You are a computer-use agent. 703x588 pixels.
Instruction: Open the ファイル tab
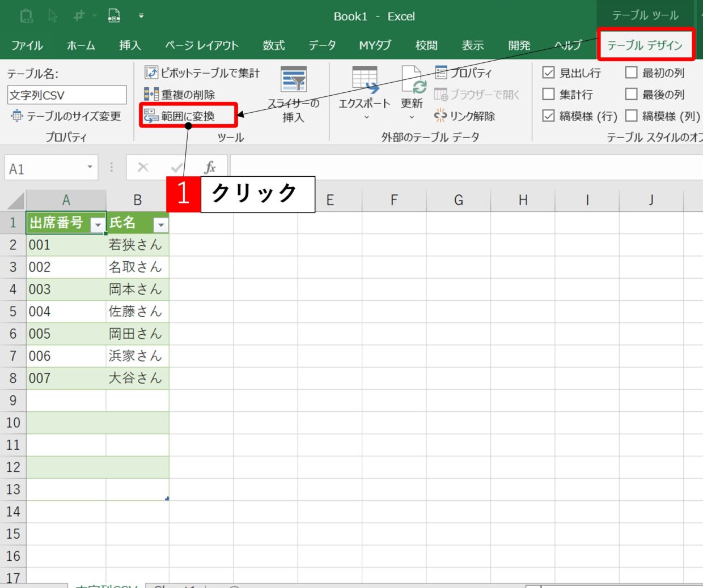pos(27,45)
